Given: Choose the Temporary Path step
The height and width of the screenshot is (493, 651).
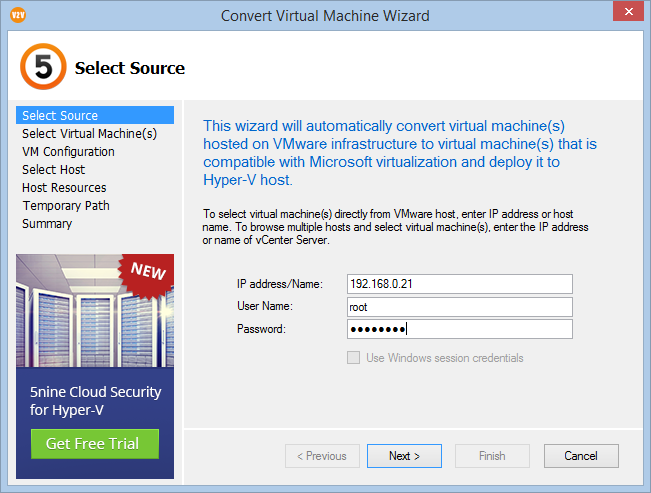Looking at the screenshot, I should [x=66, y=206].
